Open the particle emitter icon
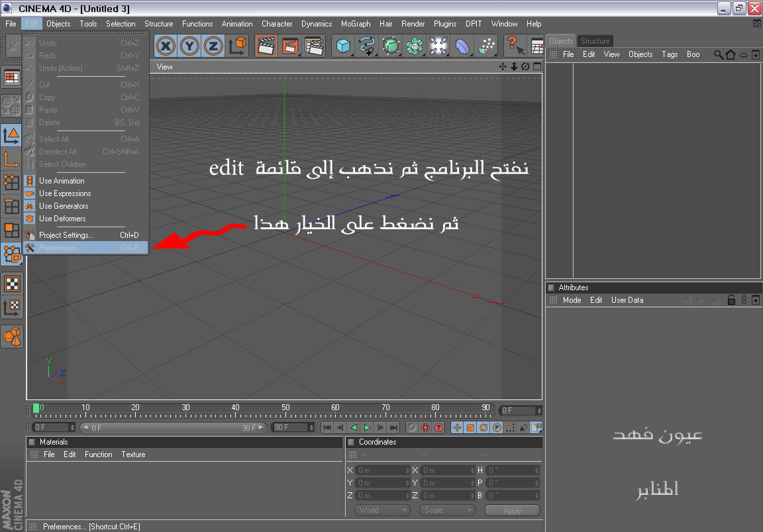This screenshot has width=763, height=532. pos(485,46)
